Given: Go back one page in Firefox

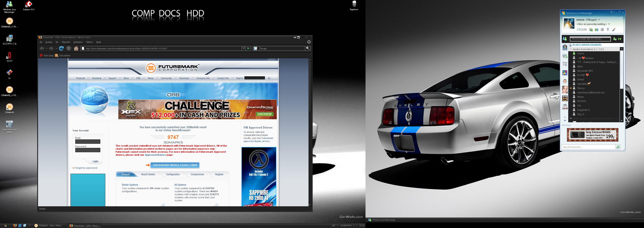Looking at the screenshot, I should pyautogui.click(x=42, y=48).
